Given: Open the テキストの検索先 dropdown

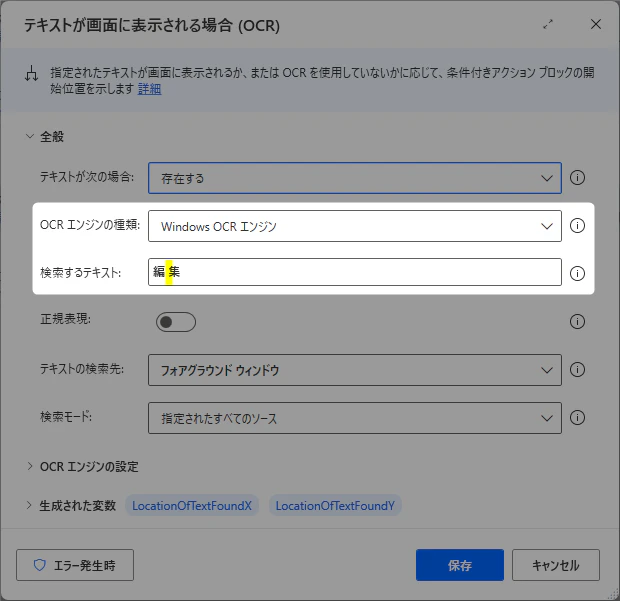Looking at the screenshot, I should coord(355,370).
